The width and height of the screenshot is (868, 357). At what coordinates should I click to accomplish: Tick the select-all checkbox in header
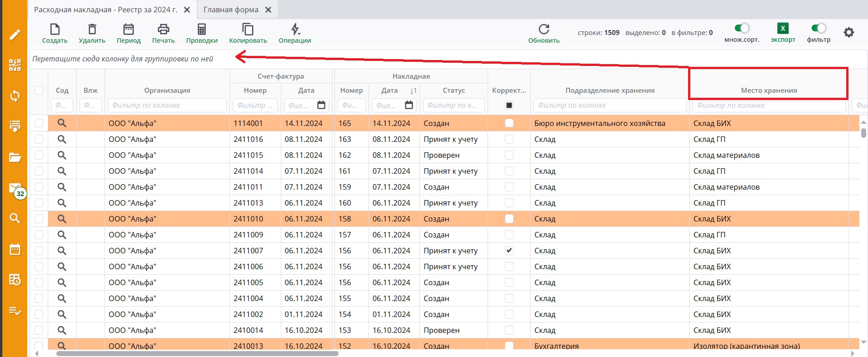point(39,90)
